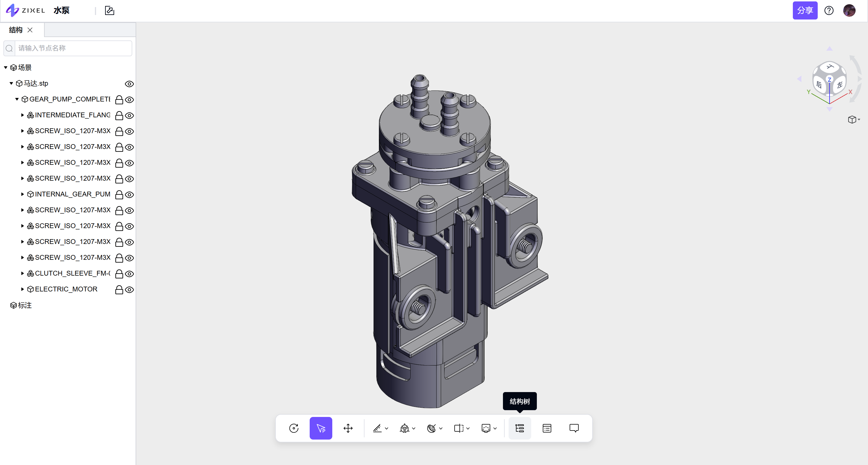Select the INTERMEDIATE_FLANG label
This screenshot has width=868, height=465.
73,115
